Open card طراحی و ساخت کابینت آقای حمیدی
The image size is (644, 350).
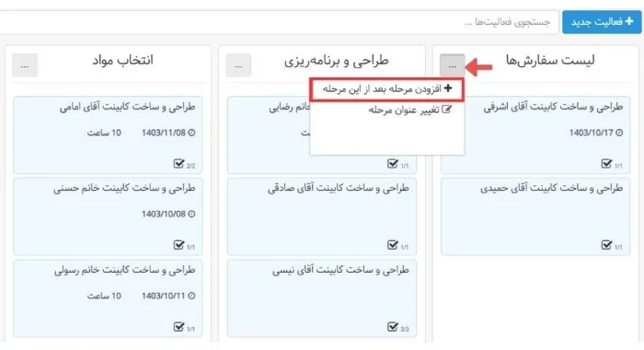pyautogui.click(x=535, y=216)
